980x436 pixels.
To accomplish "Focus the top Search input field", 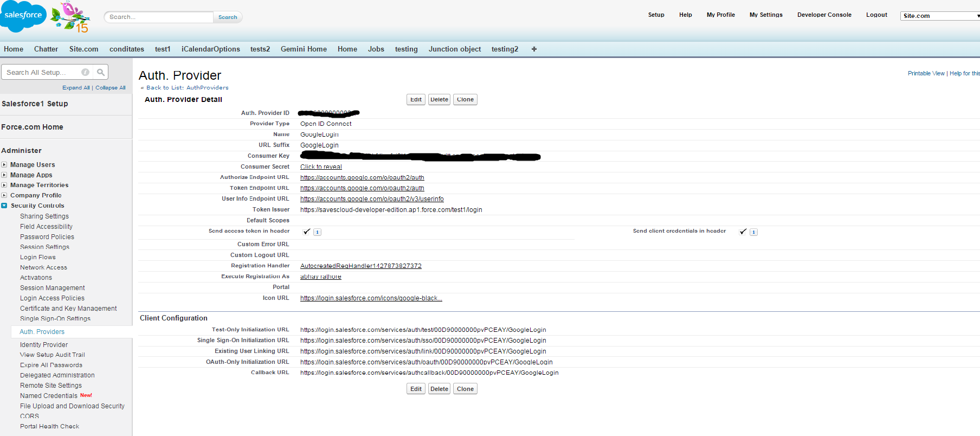I will pos(159,17).
